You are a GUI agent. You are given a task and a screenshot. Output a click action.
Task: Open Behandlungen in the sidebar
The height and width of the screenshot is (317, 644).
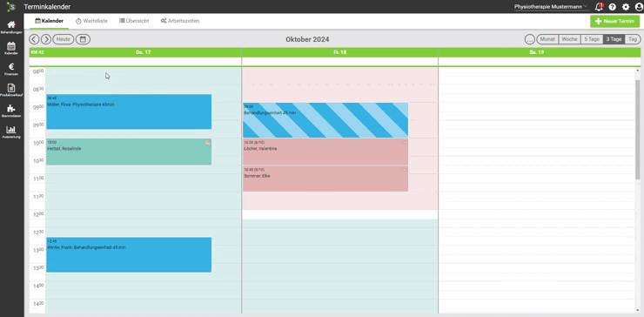tap(11, 27)
